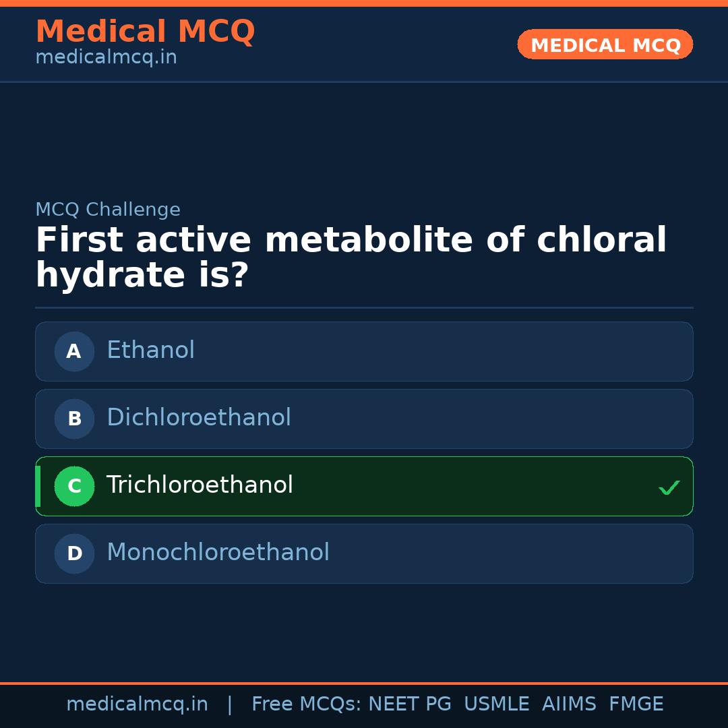
Task: Click the green accent bar beside option C
Action: [x=37, y=486]
